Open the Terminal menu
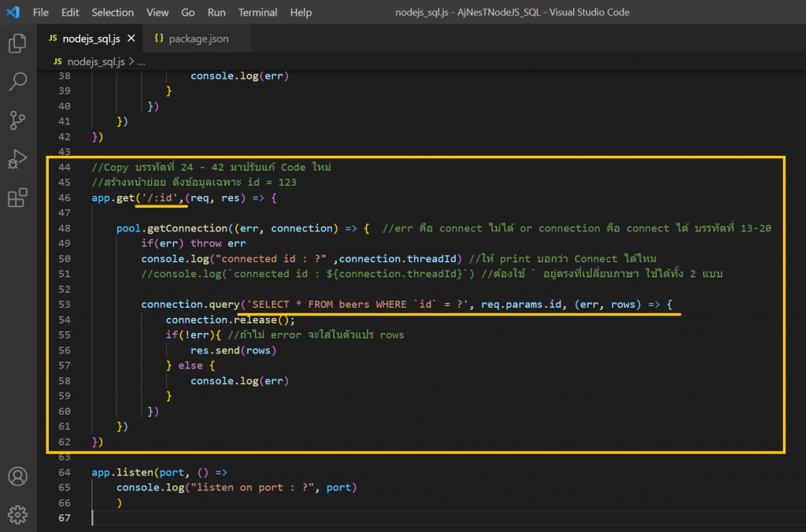This screenshot has width=806, height=532. point(257,13)
